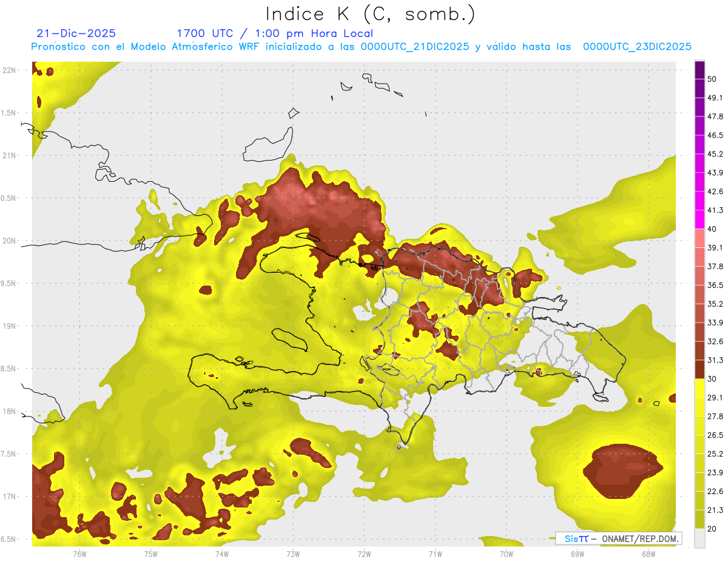Screen dimensions: 728x562
Task: Click the colorbar label '36.5'
Action: [x=715, y=285]
